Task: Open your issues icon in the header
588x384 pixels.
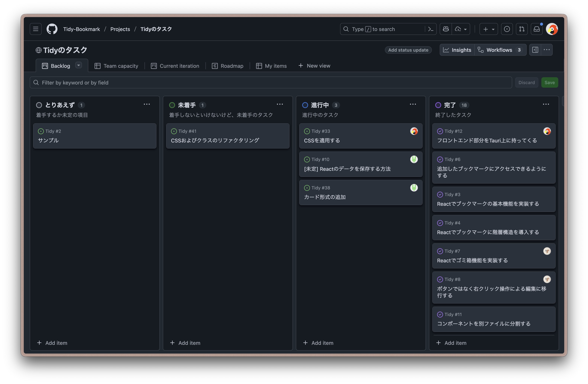Action: click(507, 29)
